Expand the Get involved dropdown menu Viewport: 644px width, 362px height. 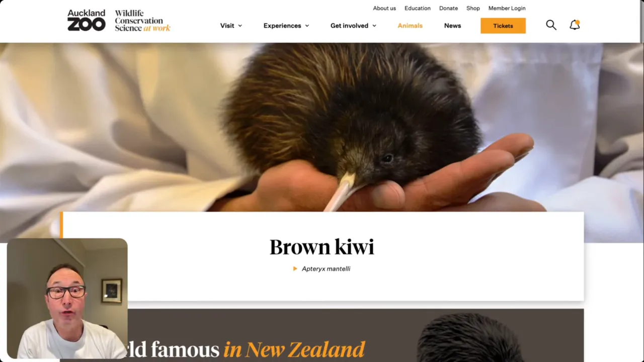pos(353,26)
